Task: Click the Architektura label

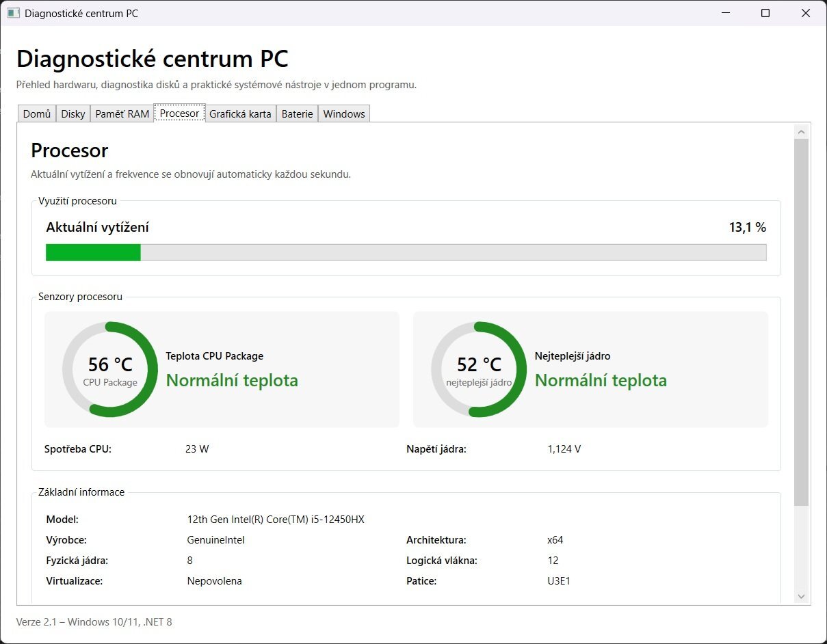Action: (436, 540)
